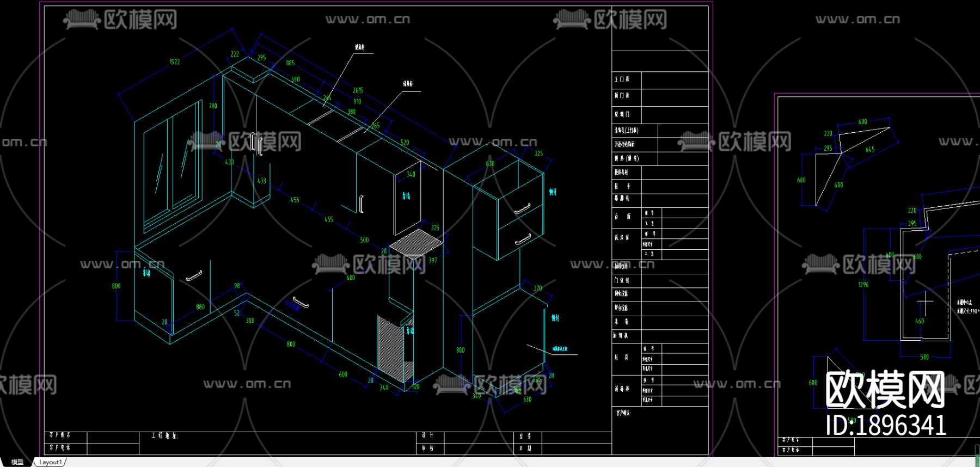Select the 580 dimension in right drawing
The image size is (980, 467).
click(924, 358)
